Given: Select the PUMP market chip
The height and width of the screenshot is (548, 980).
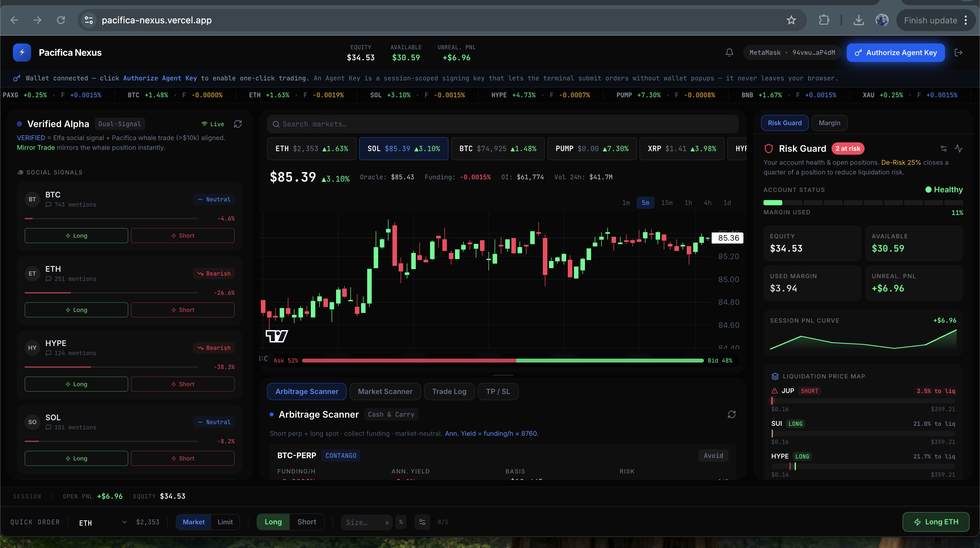Looking at the screenshot, I should point(591,149).
